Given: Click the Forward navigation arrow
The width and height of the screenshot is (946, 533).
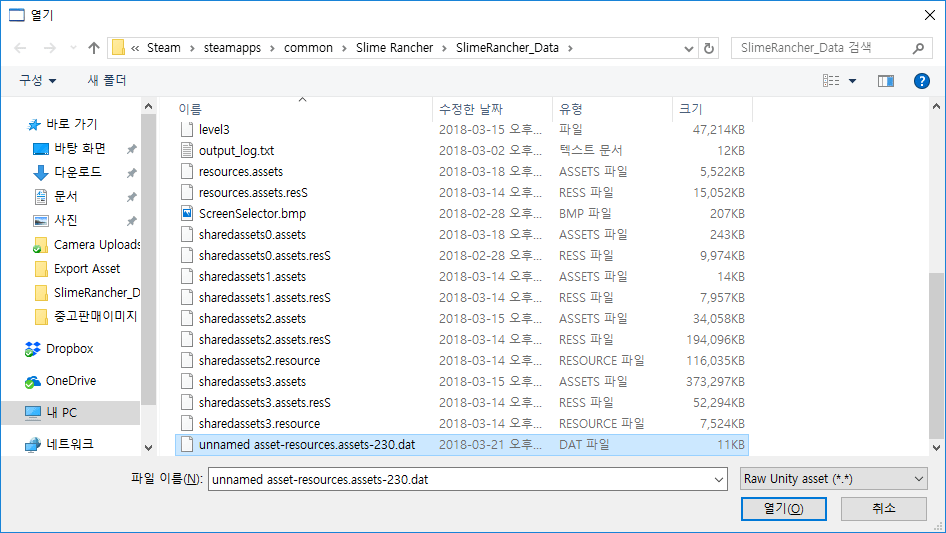Looking at the screenshot, I should [49, 48].
